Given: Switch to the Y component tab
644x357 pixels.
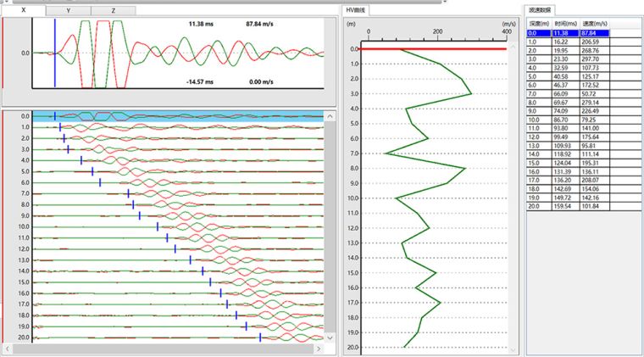Looking at the screenshot, I should [x=68, y=10].
